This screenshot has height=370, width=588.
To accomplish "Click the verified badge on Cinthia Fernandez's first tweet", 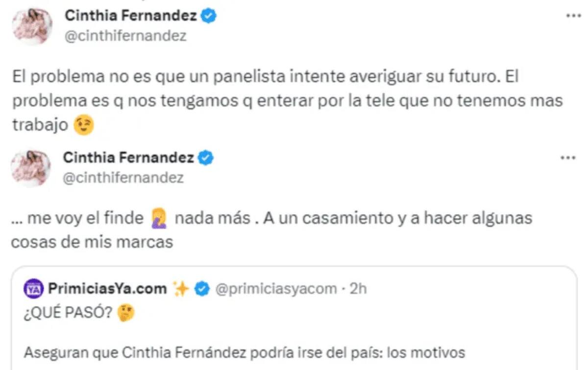I will coord(209,15).
